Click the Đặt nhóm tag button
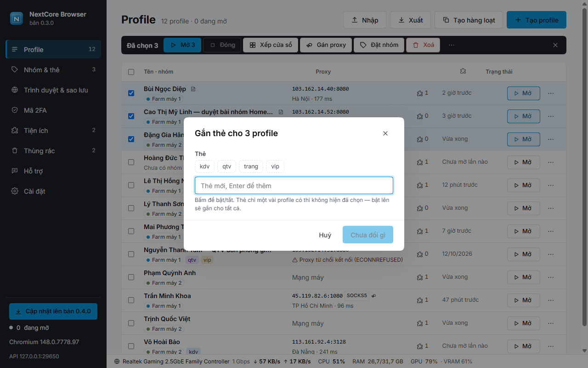Viewport: 588px width, 368px height. [x=379, y=45]
